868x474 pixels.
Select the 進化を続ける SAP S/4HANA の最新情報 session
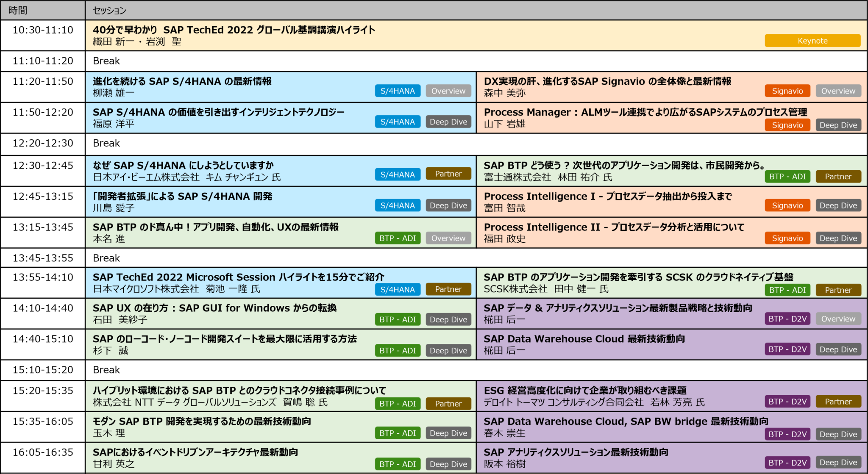182,81
